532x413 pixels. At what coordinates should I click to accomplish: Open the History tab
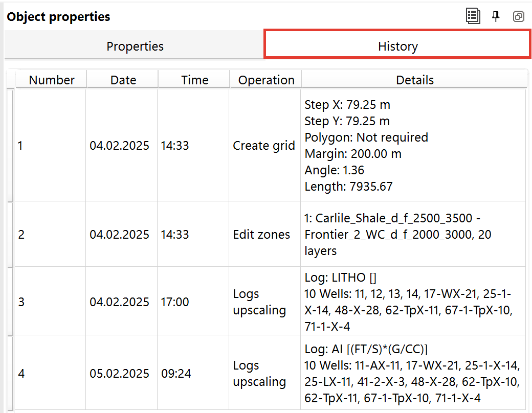click(397, 46)
